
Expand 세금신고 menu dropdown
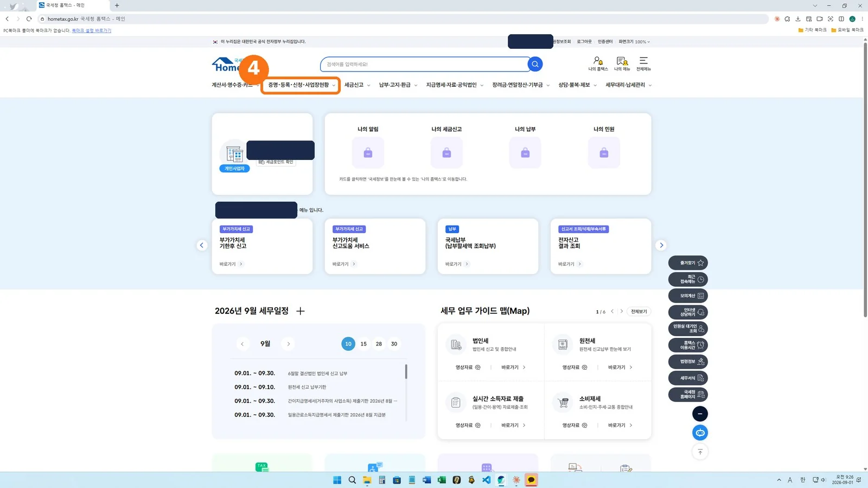tap(358, 85)
